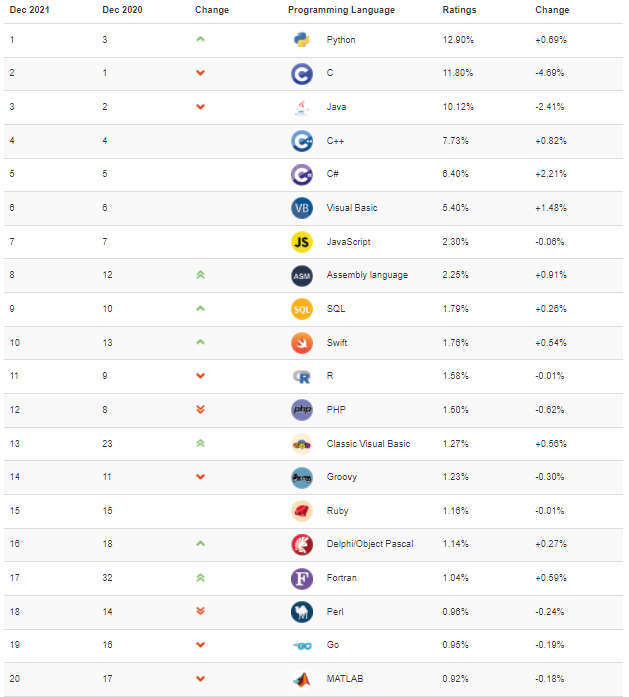Image resolution: width=629 pixels, height=697 pixels.
Task: Click the orange Swift bird icon
Action: 302,343
